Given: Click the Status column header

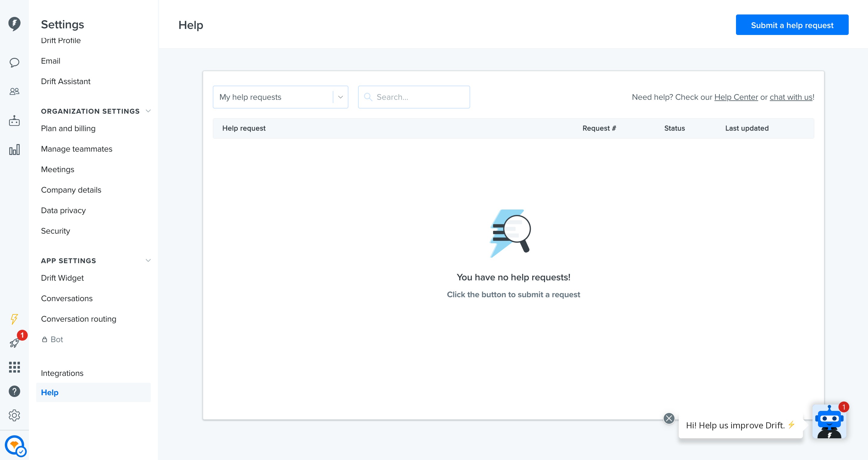Looking at the screenshot, I should point(674,128).
